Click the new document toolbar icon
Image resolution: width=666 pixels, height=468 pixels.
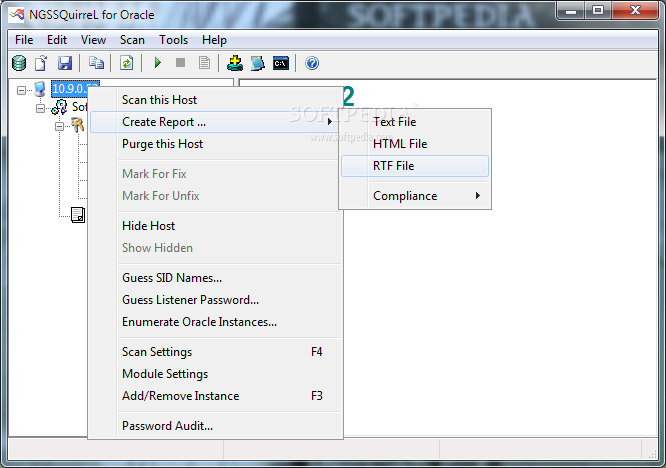(41, 63)
